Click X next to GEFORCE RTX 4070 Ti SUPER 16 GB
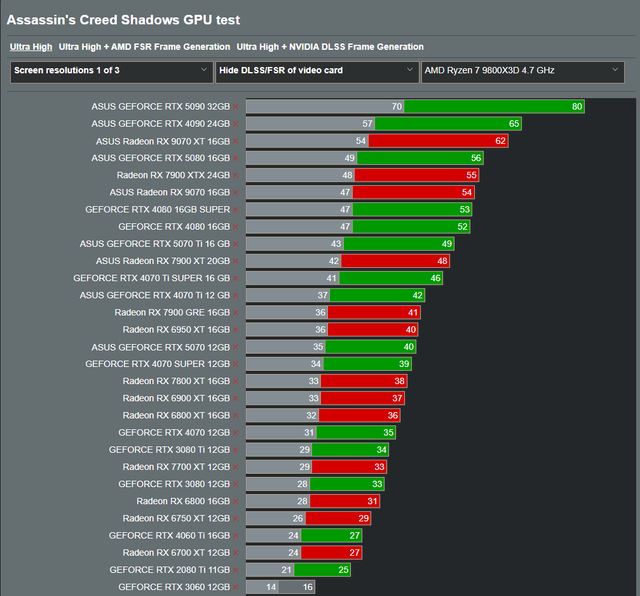This screenshot has width=640, height=596. pyautogui.click(x=236, y=278)
